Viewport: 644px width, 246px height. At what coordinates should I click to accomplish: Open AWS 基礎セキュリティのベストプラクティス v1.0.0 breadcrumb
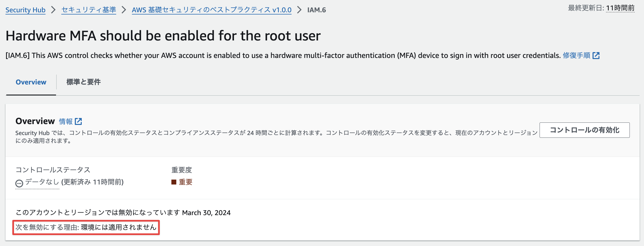tap(212, 10)
